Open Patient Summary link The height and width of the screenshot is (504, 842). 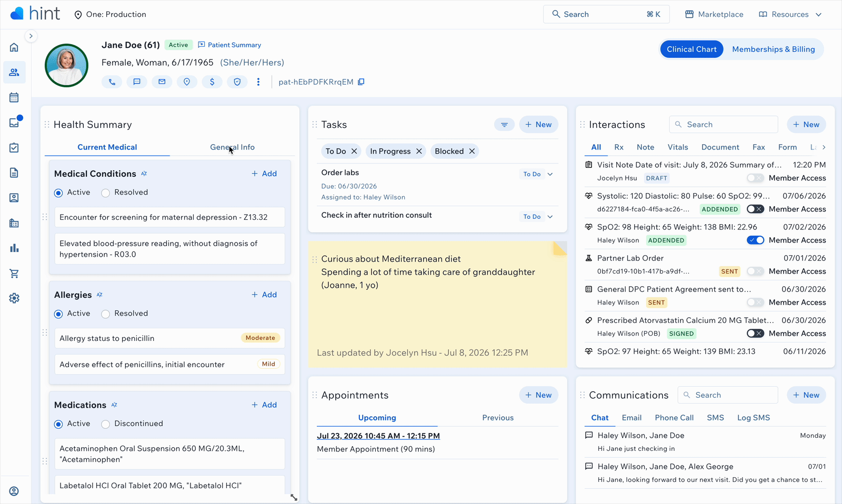(x=229, y=45)
